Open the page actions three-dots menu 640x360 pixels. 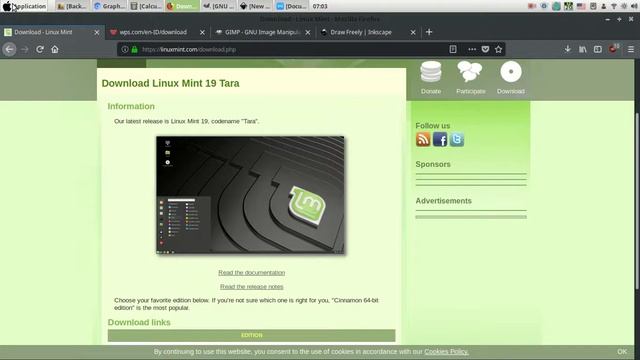[x=472, y=49]
